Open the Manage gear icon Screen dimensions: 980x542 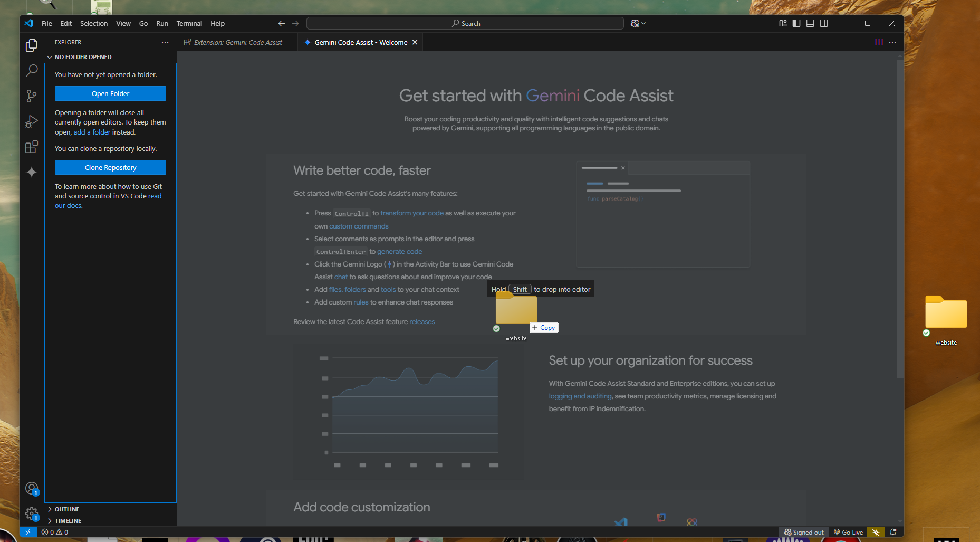pyautogui.click(x=32, y=513)
